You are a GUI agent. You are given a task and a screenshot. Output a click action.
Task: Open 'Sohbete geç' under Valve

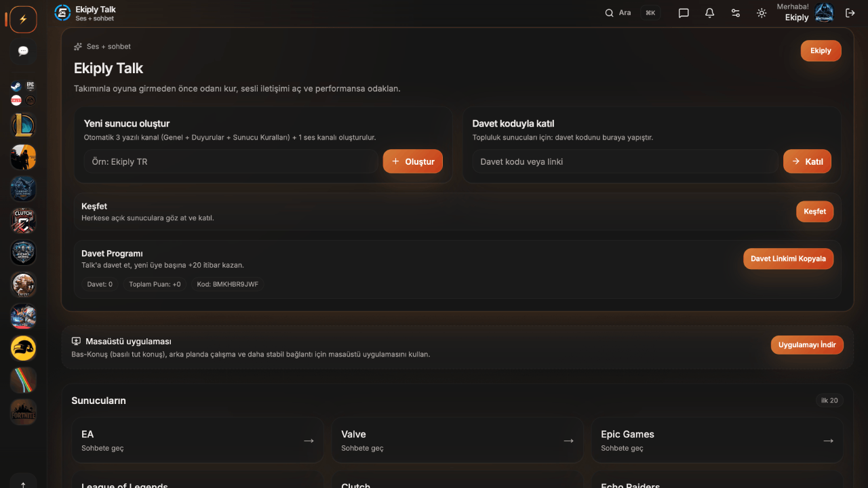[x=362, y=448]
